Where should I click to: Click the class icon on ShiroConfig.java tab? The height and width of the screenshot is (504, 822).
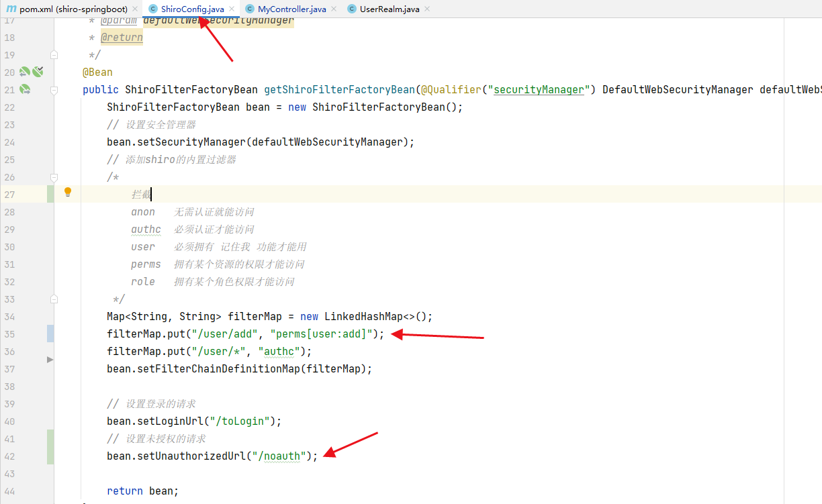coord(152,9)
